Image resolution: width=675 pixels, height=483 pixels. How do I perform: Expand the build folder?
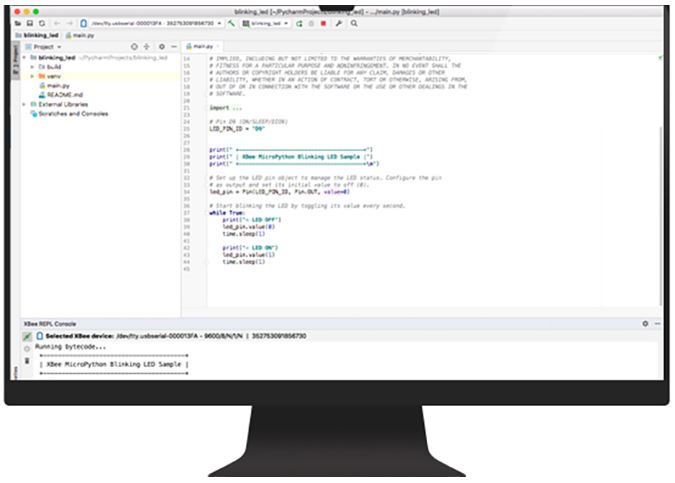[x=32, y=67]
